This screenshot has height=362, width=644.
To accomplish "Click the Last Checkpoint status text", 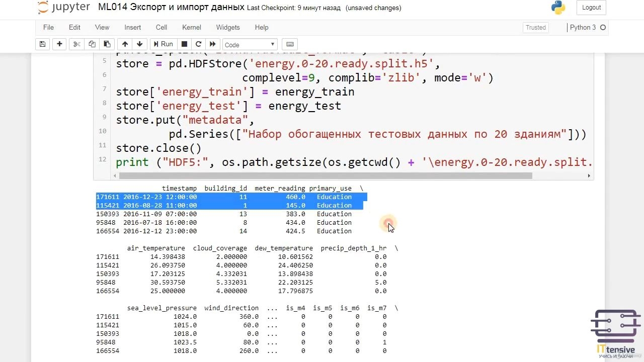I will coord(294,8).
